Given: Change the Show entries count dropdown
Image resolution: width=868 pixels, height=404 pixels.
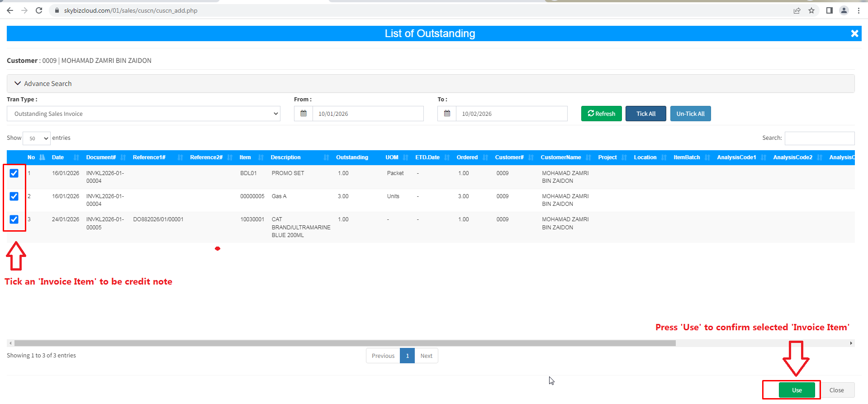Looking at the screenshot, I should point(37,138).
